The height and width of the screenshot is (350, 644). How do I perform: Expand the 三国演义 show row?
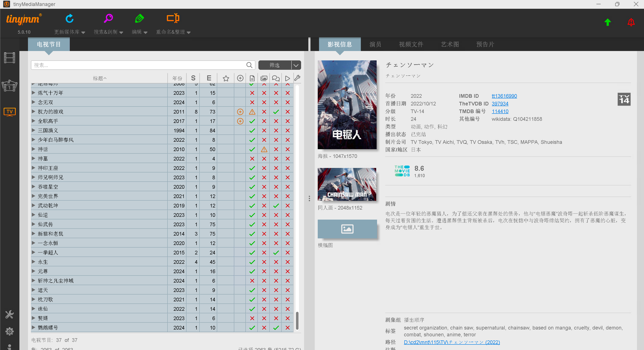pyautogui.click(x=33, y=130)
